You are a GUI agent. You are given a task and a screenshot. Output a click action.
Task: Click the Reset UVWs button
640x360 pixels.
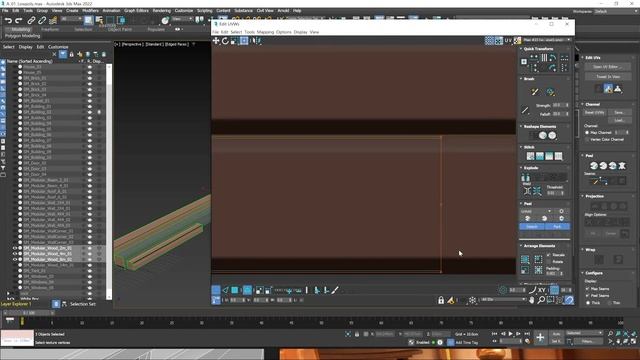click(595, 112)
